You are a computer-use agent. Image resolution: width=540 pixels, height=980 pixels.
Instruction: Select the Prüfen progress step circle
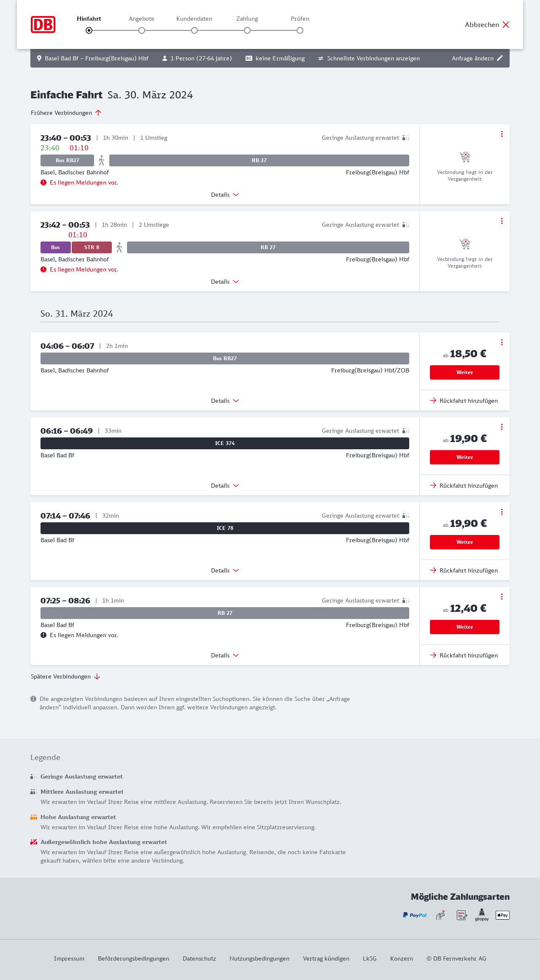coord(300,30)
